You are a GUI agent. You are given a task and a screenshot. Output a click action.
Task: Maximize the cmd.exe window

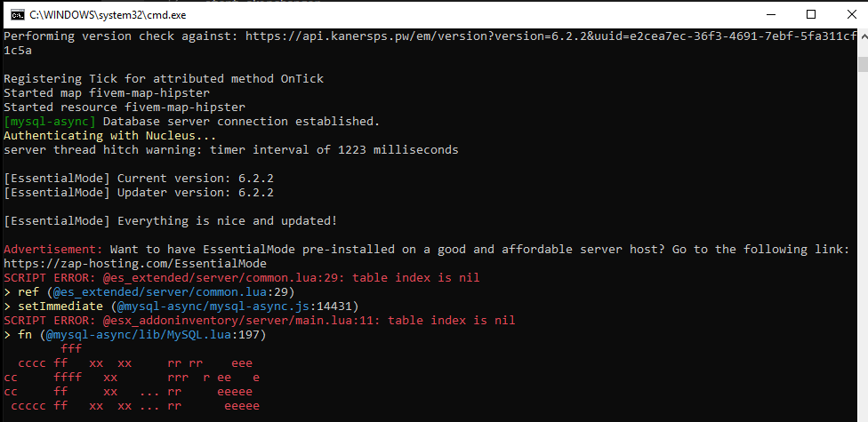811,14
